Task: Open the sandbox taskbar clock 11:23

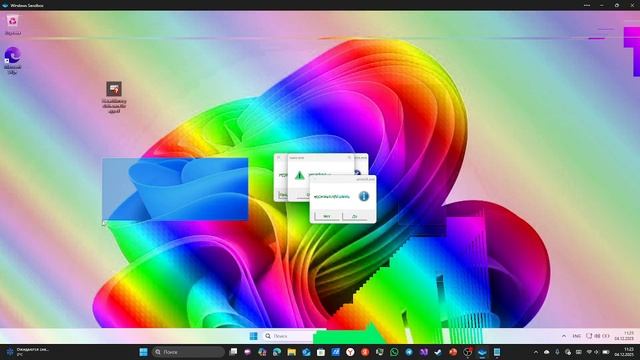Action: pos(624,336)
